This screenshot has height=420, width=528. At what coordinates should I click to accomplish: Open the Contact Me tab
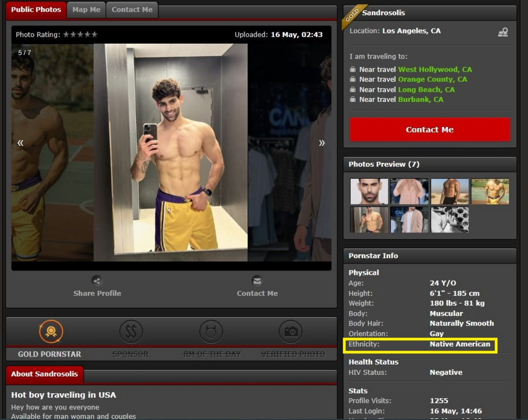tap(132, 10)
